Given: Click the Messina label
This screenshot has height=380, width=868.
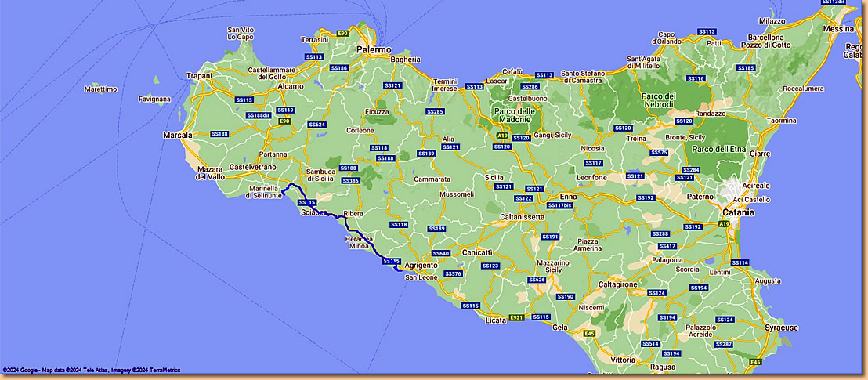Looking at the screenshot, I should (839, 29).
